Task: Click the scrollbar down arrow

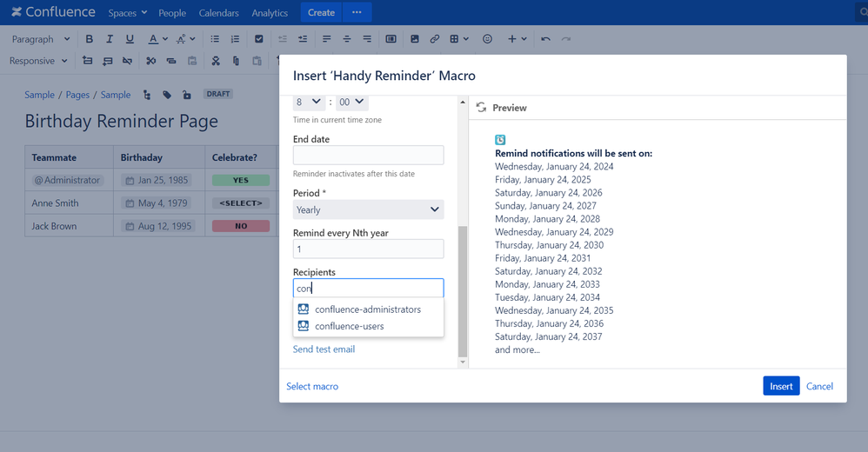Action: click(463, 362)
